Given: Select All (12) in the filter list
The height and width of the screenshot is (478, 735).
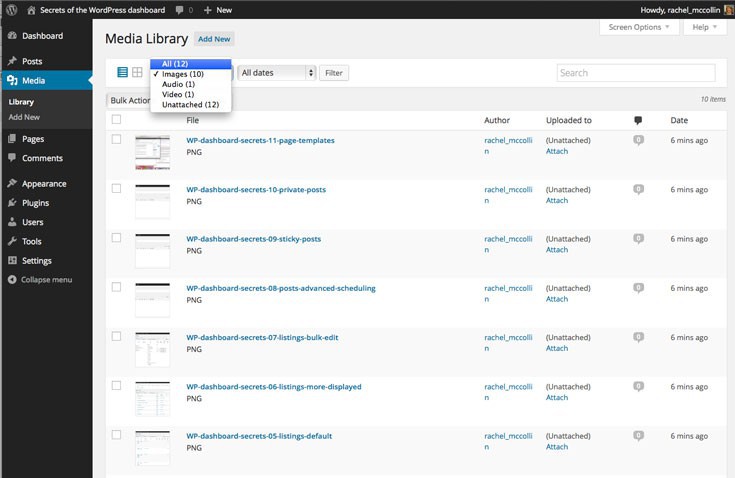Looking at the screenshot, I should pos(191,64).
